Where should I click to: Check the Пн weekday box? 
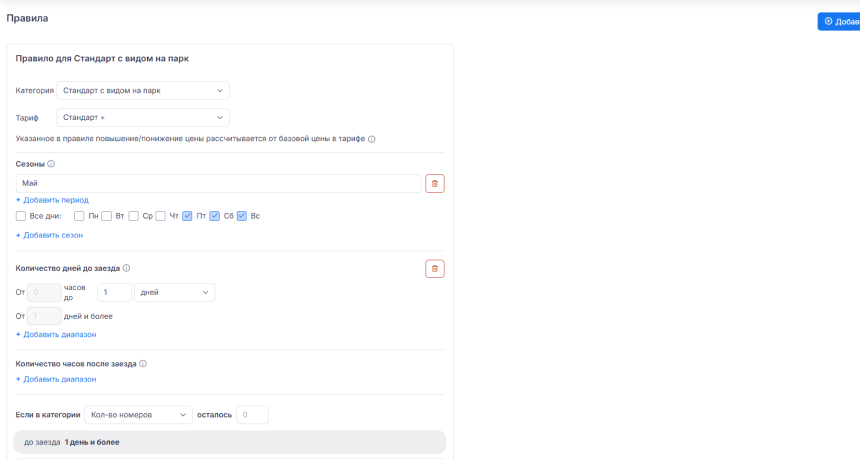click(79, 216)
